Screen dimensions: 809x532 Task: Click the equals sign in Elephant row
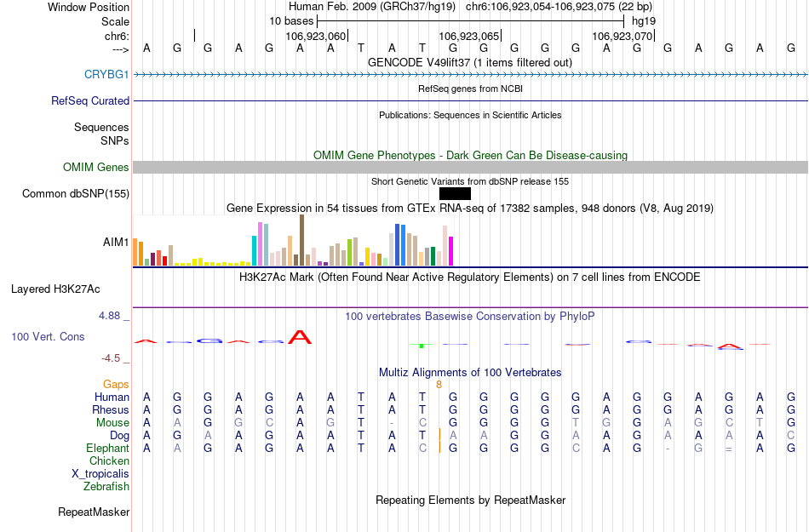click(x=728, y=449)
